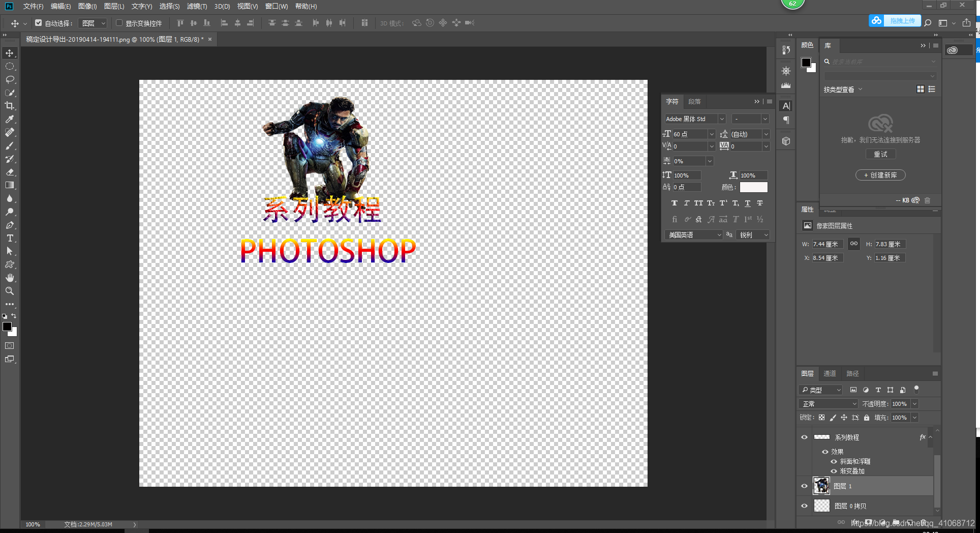Open the 正常 blend mode dropdown
Viewport: 980px width, 533px height.
click(x=829, y=404)
